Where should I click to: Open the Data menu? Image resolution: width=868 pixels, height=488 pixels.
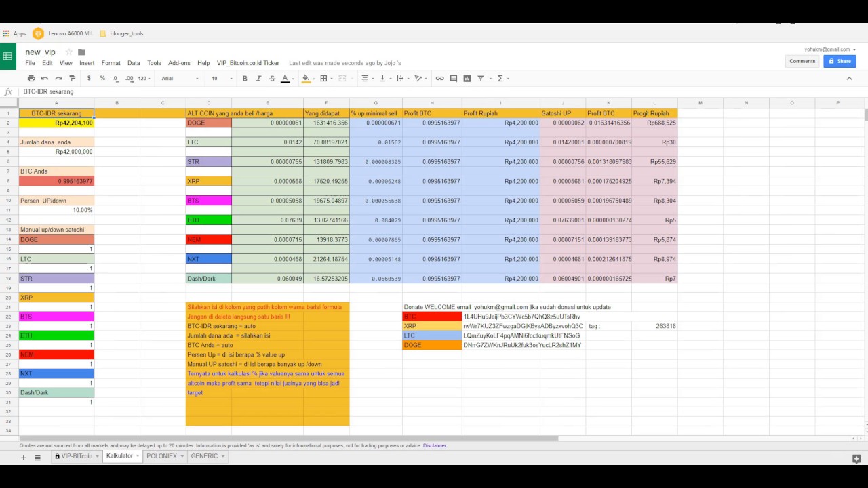[x=134, y=63]
